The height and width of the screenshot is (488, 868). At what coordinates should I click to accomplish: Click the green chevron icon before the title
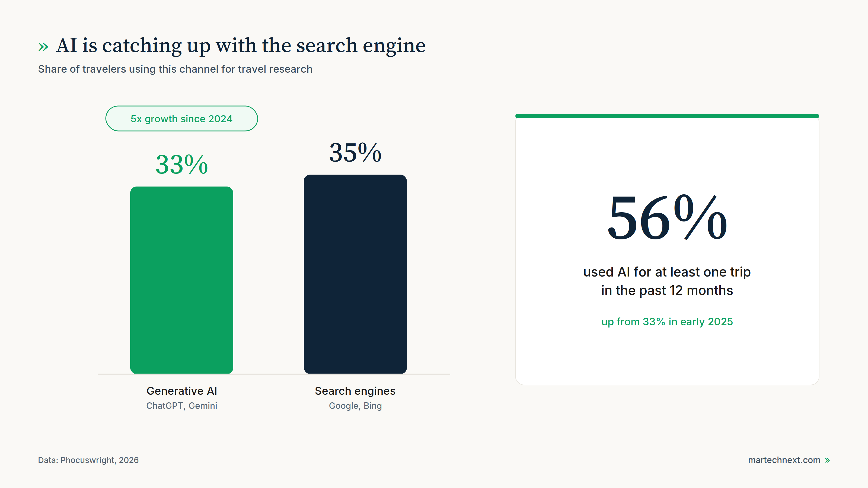coord(43,46)
